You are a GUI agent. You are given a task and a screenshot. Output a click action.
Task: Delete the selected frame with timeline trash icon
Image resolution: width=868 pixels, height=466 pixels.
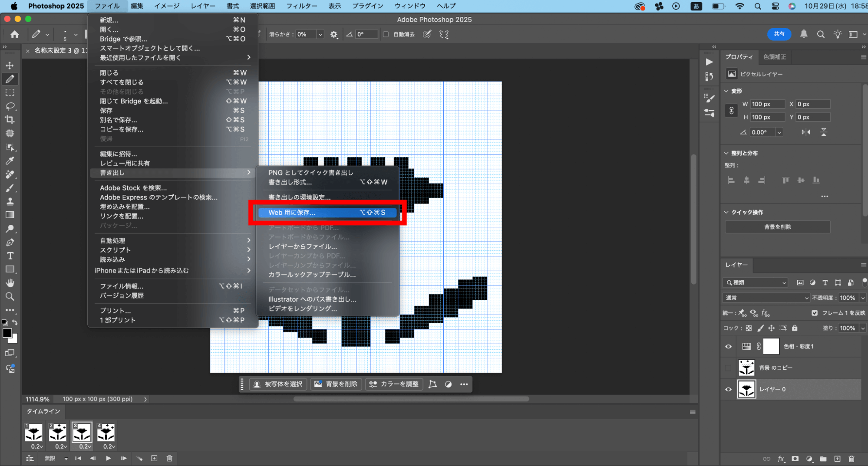[x=169, y=458]
